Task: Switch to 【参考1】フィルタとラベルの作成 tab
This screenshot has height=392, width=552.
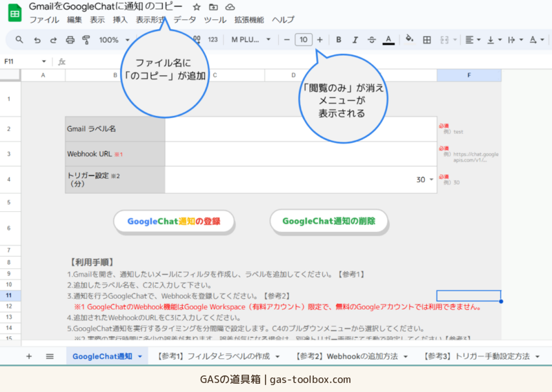Action: 214,356
